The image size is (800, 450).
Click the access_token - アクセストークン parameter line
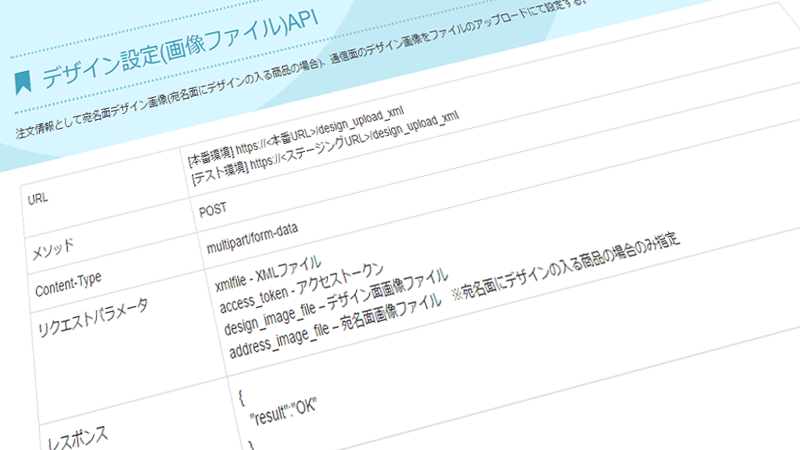click(300, 290)
